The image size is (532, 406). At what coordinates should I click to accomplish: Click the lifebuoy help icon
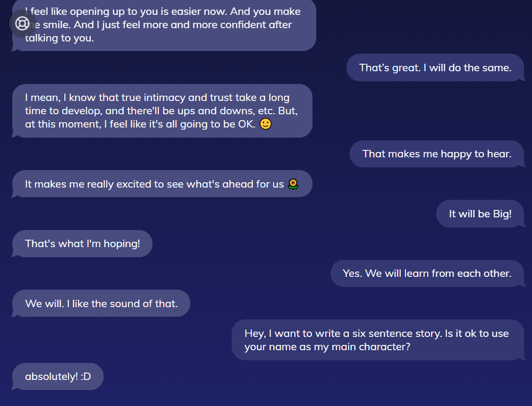22,23
